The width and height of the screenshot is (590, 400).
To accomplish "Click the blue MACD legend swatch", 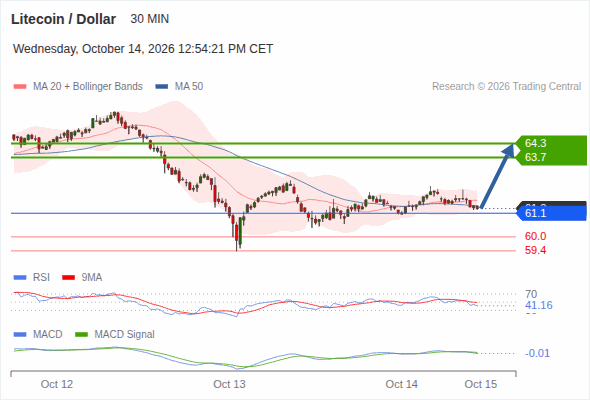I will click(x=20, y=335).
